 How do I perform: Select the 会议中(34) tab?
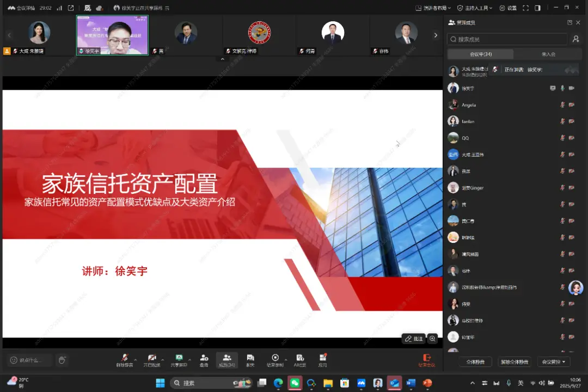coord(479,54)
